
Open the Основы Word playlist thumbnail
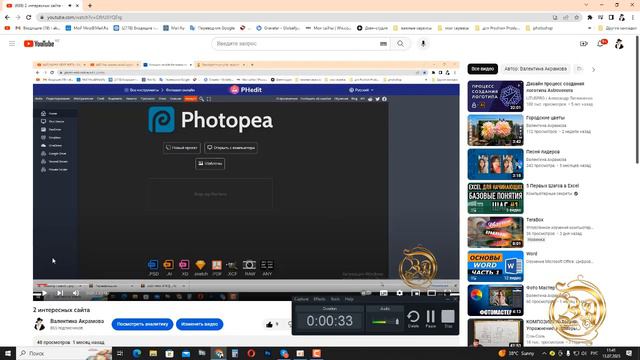tap(495, 266)
